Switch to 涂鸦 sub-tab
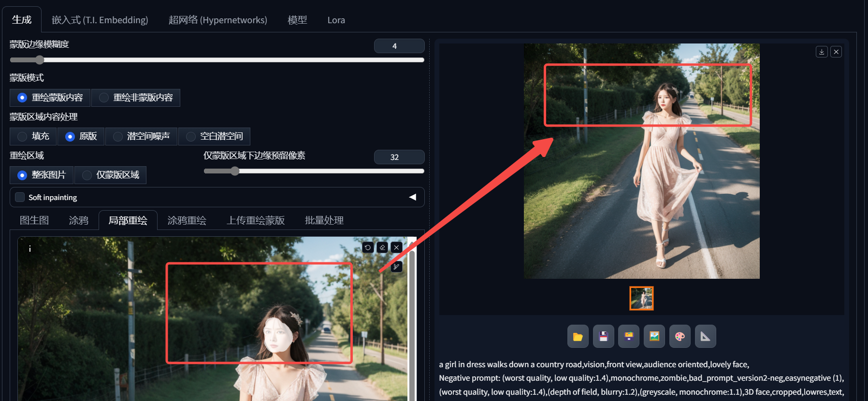Image resolution: width=868 pixels, height=401 pixels. [79, 220]
